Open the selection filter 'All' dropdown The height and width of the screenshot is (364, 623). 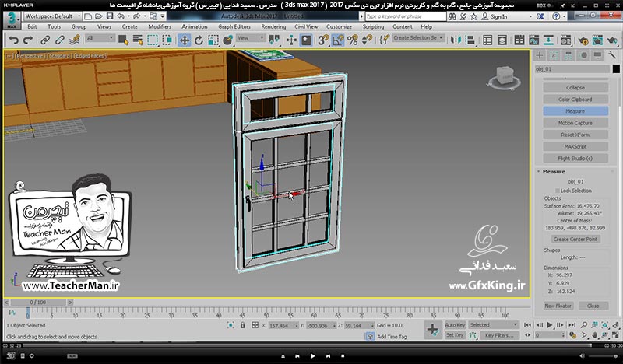click(x=100, y=38)
